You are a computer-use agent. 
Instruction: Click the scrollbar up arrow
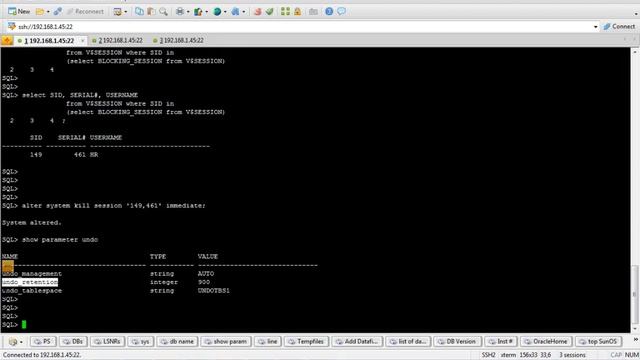coord(634,52)
